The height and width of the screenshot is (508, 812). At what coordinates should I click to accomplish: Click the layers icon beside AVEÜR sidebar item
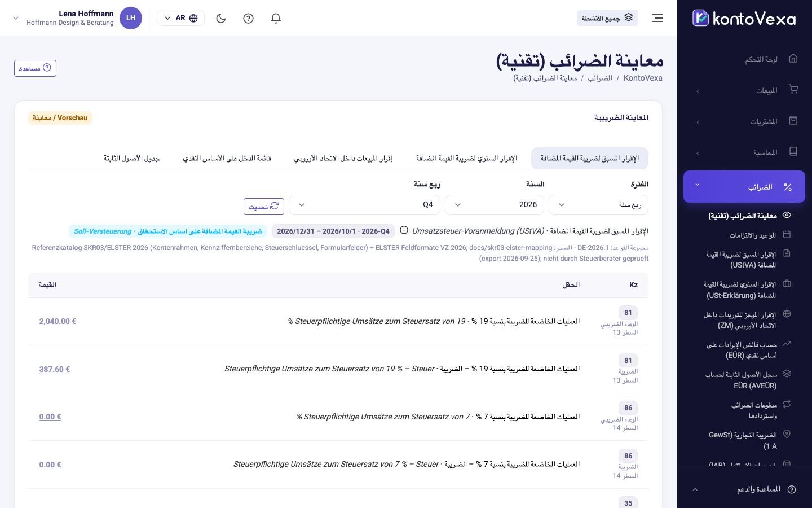point(787,374)
